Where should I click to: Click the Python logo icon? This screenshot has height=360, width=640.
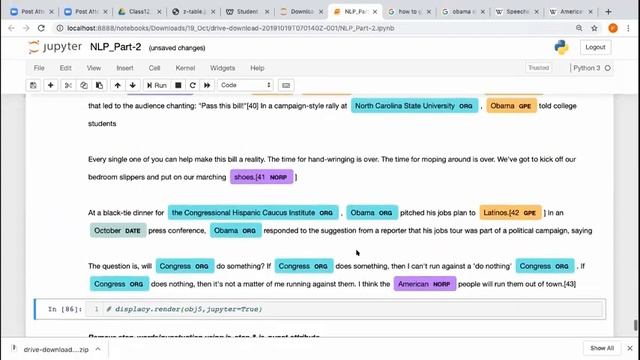(x=562, y=47)
